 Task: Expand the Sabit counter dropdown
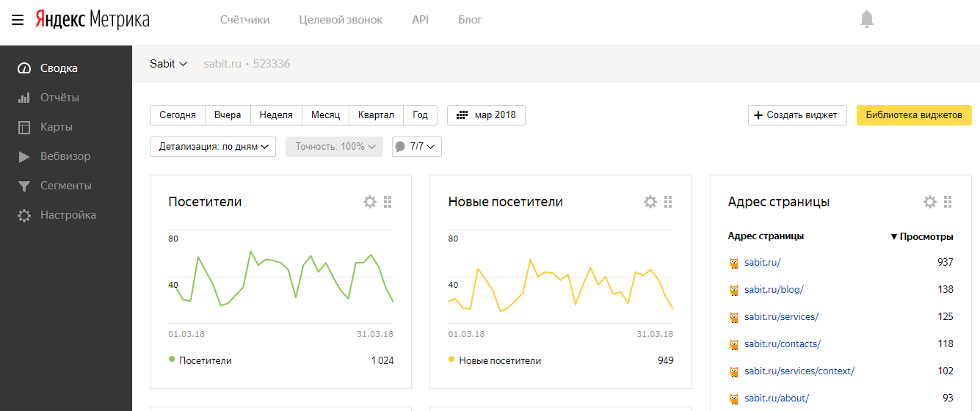pos(169,64)
